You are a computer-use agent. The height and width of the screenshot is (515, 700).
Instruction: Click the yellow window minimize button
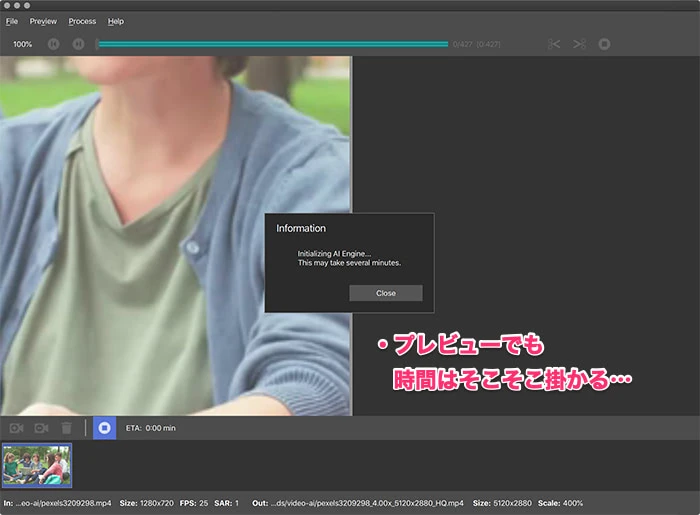(16, 5)
